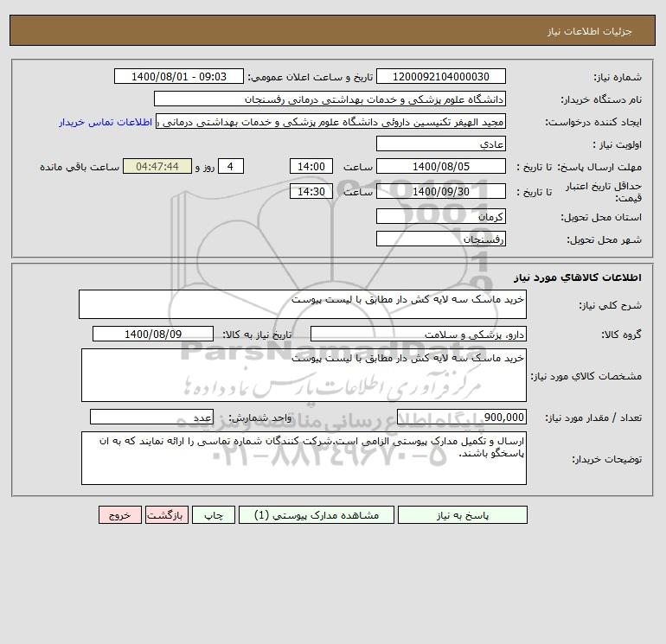Open اطلاعات تماس خریدار link

[106, 122]
